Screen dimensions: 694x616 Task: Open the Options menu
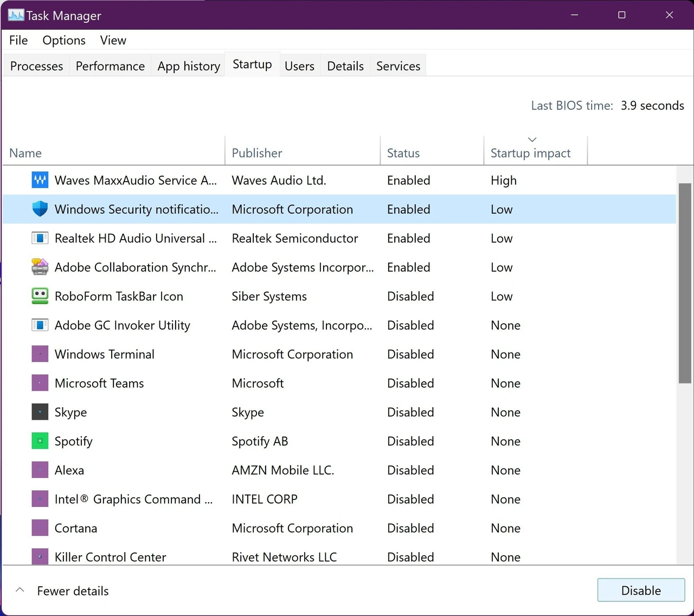(x=64, y=40)
